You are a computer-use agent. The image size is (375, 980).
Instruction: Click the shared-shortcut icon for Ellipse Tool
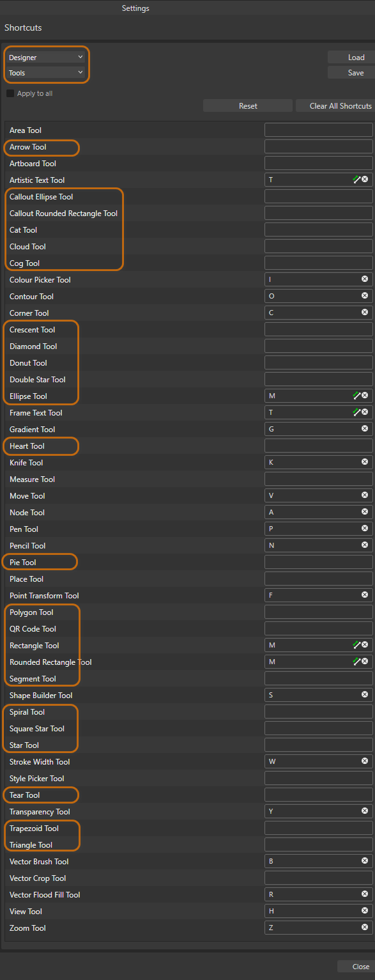click(x=356, y=396)
